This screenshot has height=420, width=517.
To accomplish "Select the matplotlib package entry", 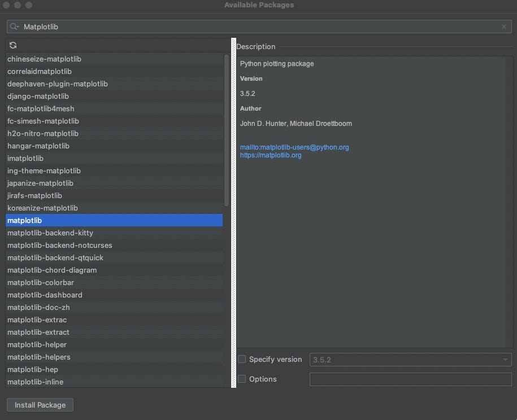I will pos(114,220).
